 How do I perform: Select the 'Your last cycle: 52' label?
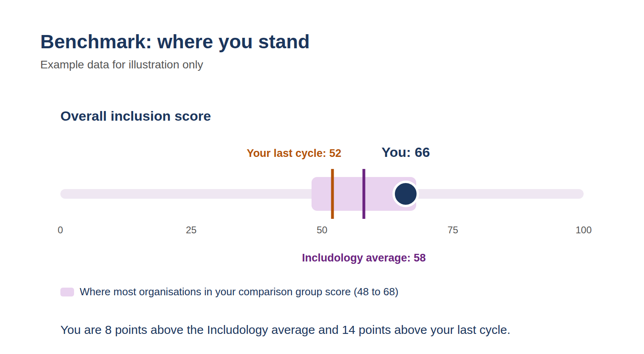[x=294, y=153]
